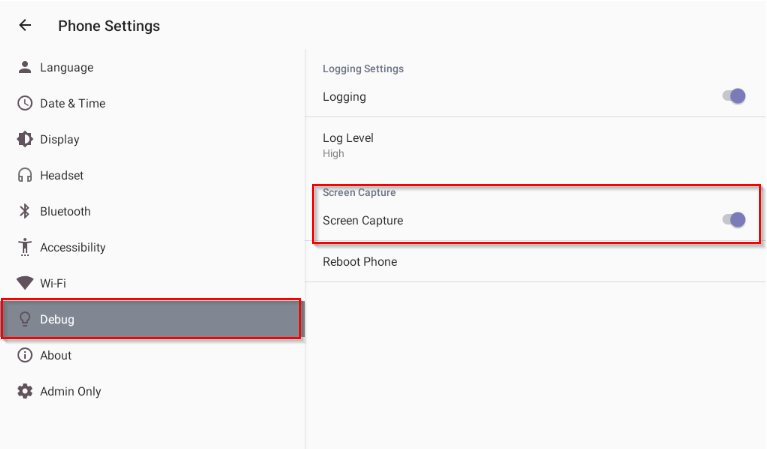This screenshot has height=449, width=767.
Task: Click the Date & Time clock icon
Action: [25, 103]
